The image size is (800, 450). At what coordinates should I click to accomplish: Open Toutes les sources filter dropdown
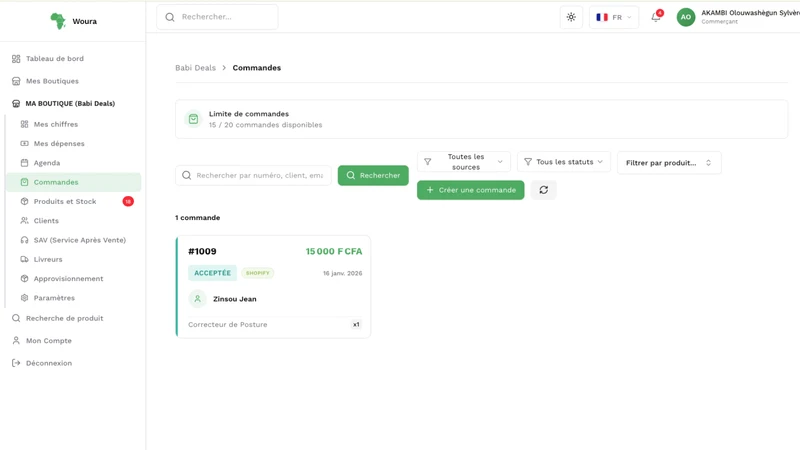coord(464,162)
